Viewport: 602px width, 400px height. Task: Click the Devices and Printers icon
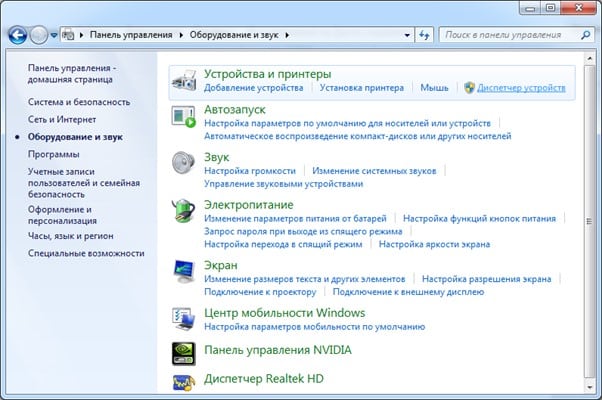point(184,81)
